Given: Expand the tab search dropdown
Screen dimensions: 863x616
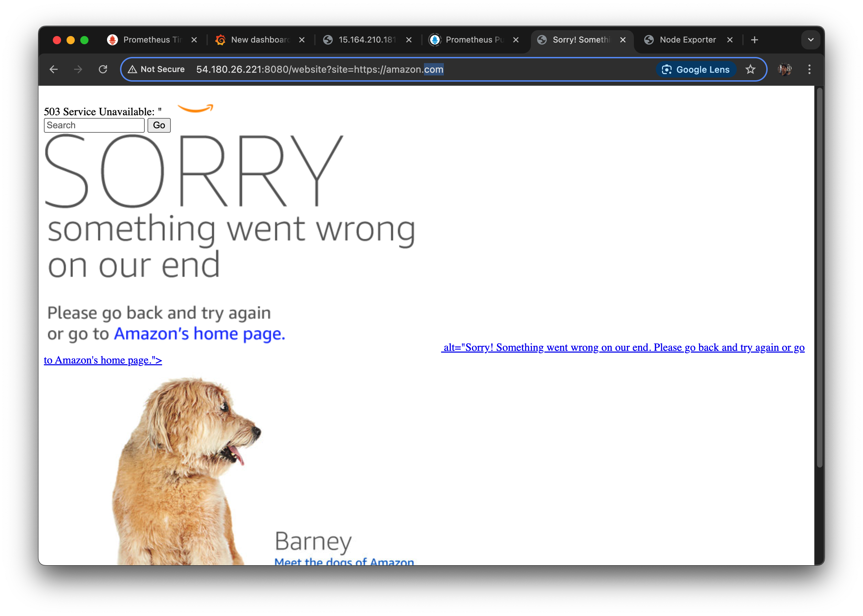Looking at the screenshot, I should 810,40.
